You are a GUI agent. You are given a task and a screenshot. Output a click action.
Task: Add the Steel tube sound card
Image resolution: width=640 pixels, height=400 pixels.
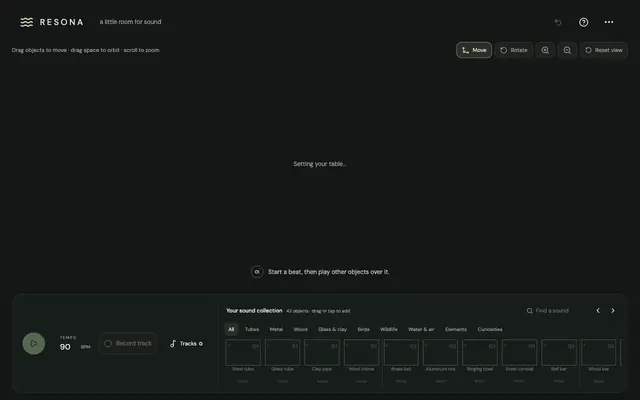click(x=243, y=353)
